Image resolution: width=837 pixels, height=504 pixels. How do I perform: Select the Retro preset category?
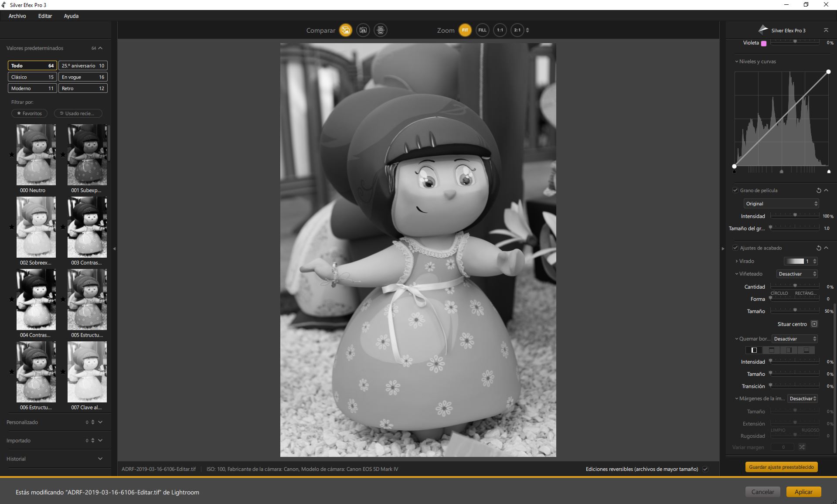click(x=83, y=88)
